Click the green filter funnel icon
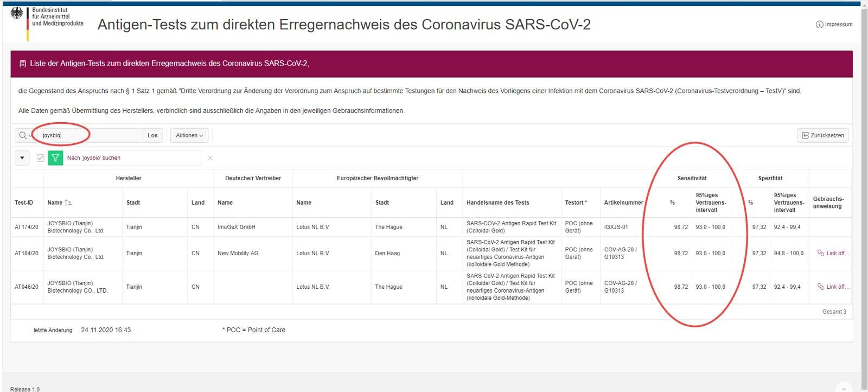868x392 pixels. pyautogui.click(x=55, y=158)
